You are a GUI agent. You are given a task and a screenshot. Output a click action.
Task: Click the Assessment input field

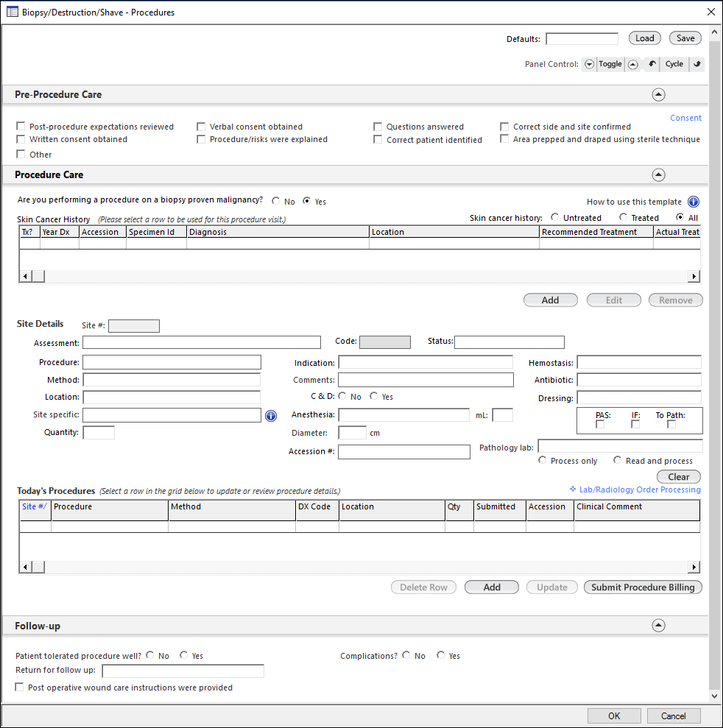(202, 342)
